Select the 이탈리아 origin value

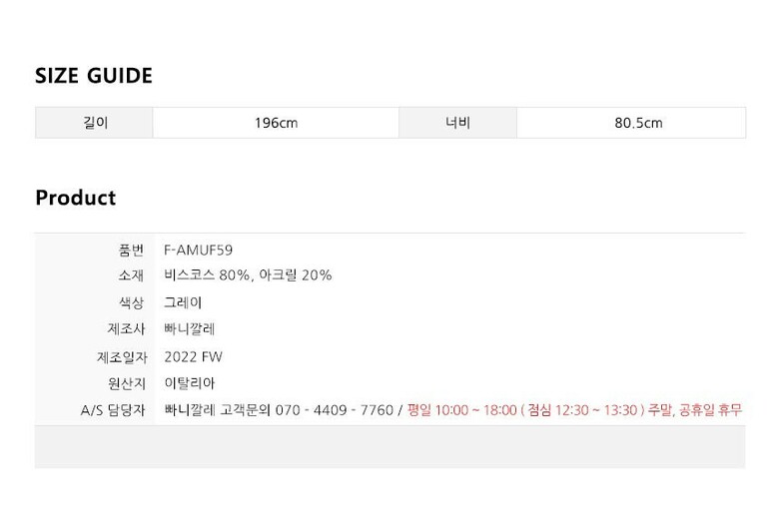190,383
